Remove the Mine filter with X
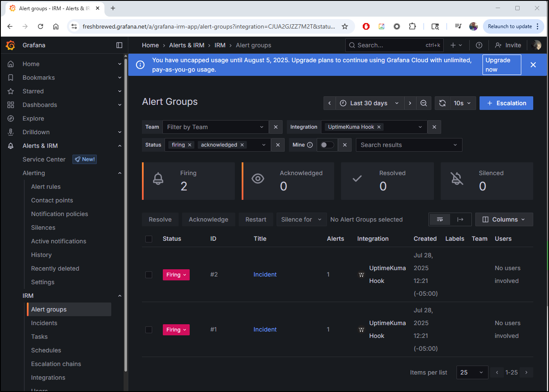The height and width of the screenshot is (392, 549). (x=345, y=145)
